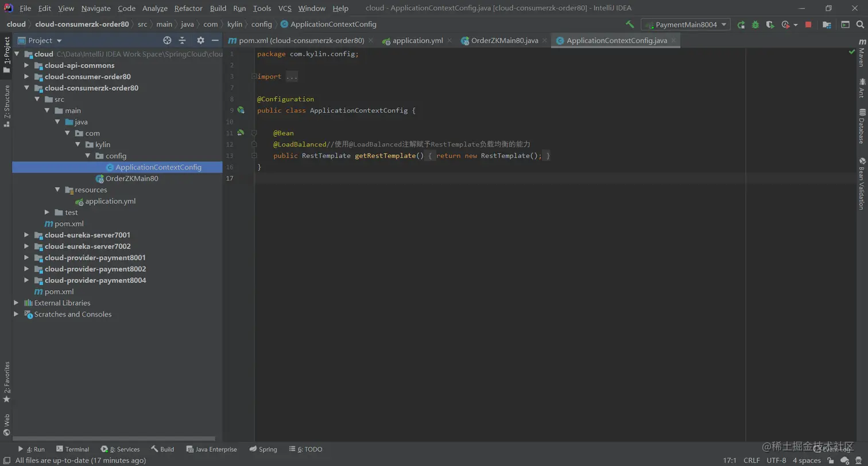Click the green inspection checkmark in editor
This screenshot has width=868, height=466.
pos(852,52)
